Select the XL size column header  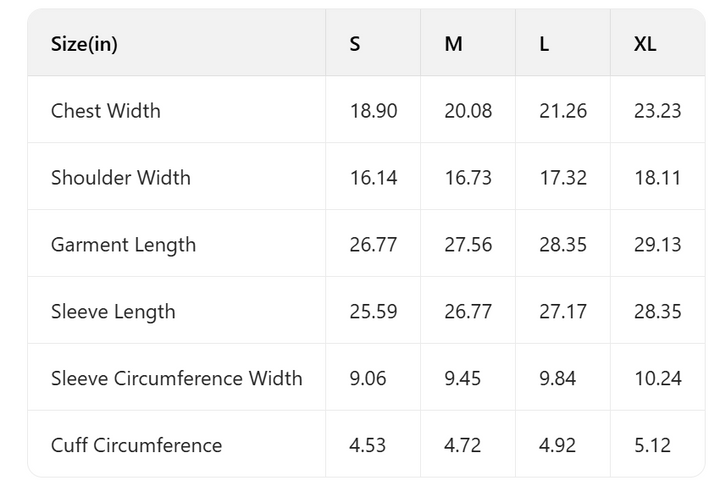coord(645,45)
